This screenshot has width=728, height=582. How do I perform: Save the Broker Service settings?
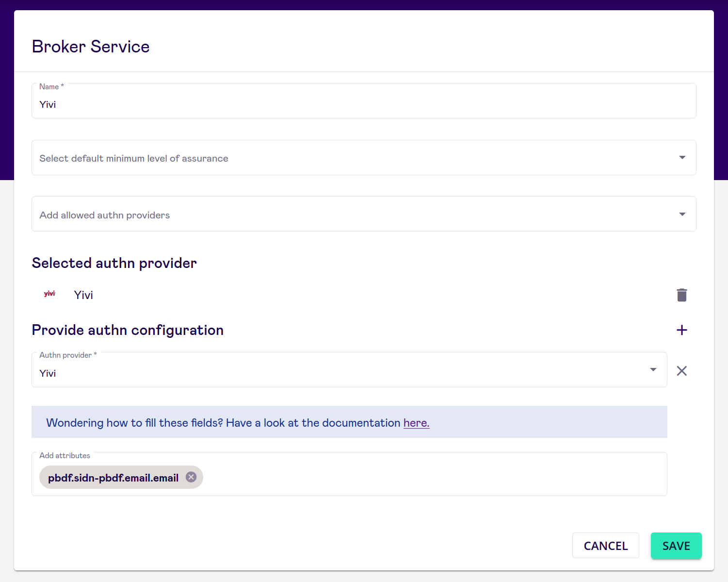point(676,546)
